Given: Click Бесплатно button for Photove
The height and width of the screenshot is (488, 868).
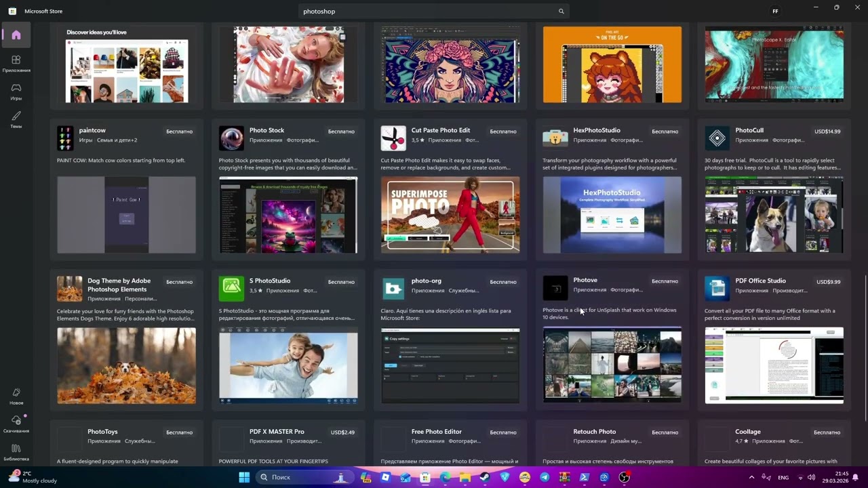Looking at the screenshot, I should click(665, 281).
